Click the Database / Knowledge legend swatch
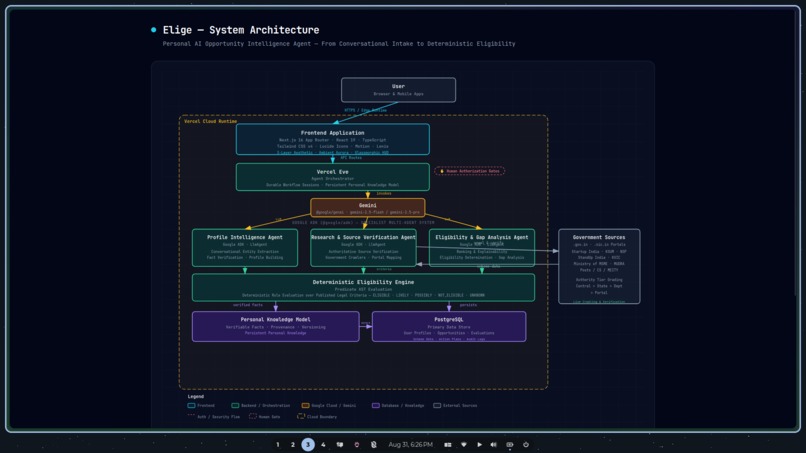Screen dimensions: 806x453 click(x=376, y=406)
